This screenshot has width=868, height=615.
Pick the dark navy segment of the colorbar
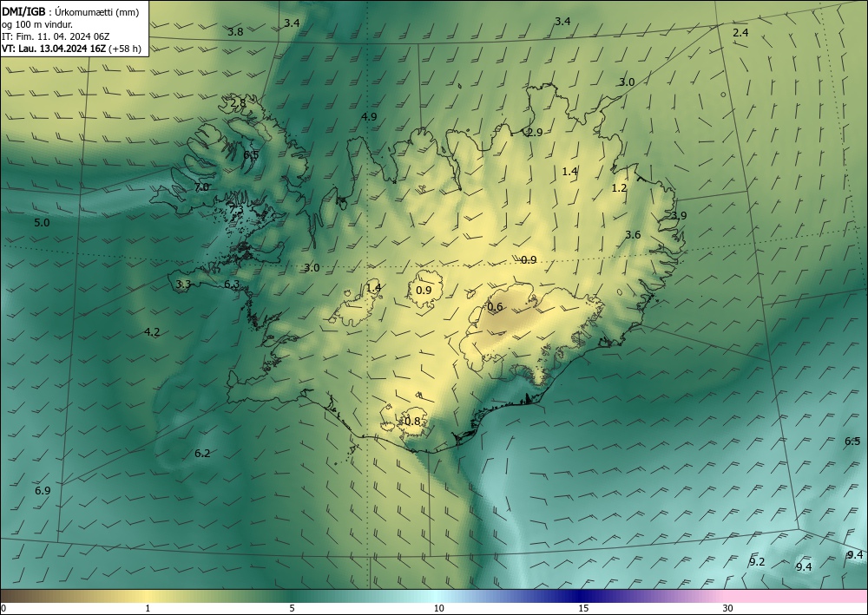578,596
